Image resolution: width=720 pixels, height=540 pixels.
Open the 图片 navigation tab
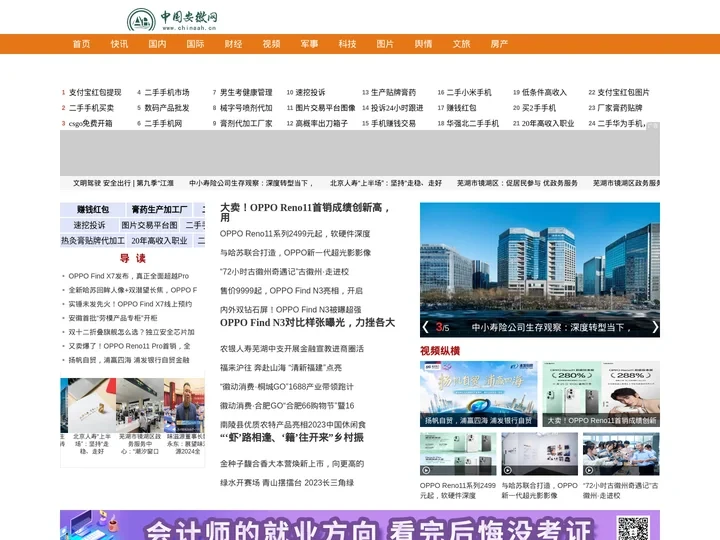[x=385, y=44]
